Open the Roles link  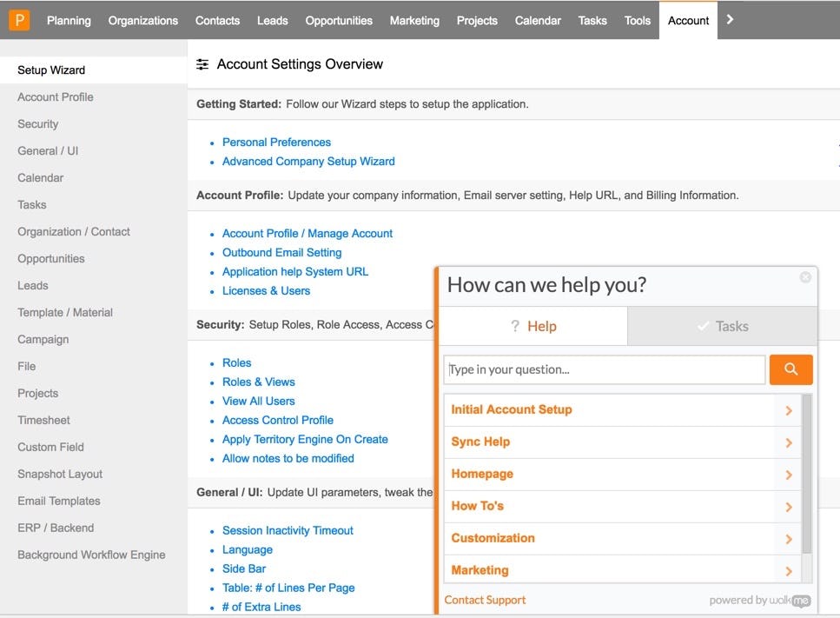[x=237, y=362]
